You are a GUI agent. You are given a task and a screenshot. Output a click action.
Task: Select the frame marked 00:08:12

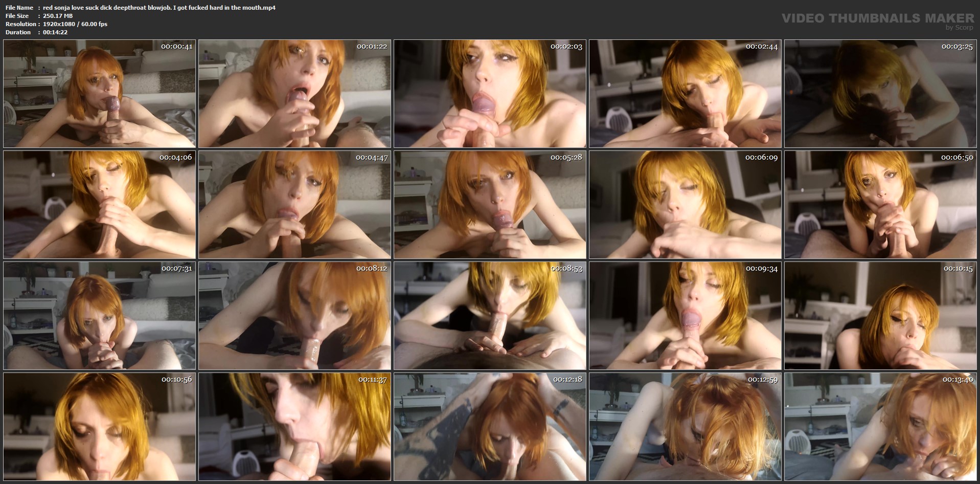294,316
